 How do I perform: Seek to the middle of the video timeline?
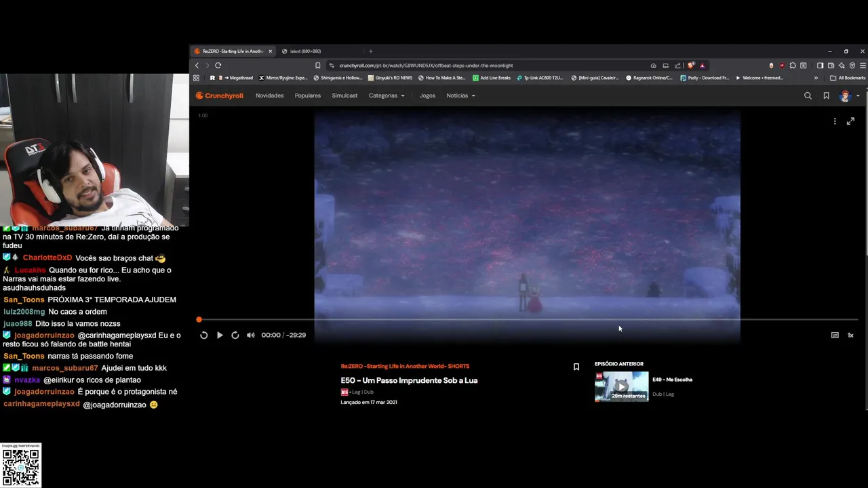tap(528, 319)
